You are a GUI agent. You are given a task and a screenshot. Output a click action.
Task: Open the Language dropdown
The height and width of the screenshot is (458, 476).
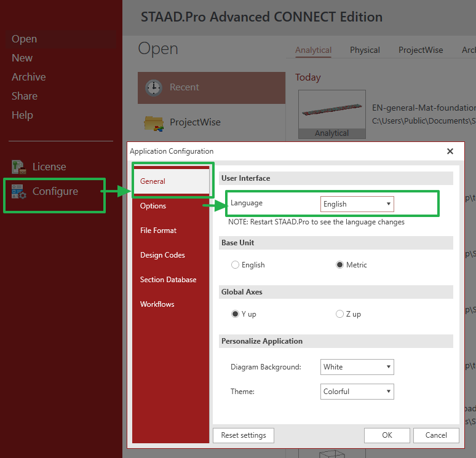357,204
